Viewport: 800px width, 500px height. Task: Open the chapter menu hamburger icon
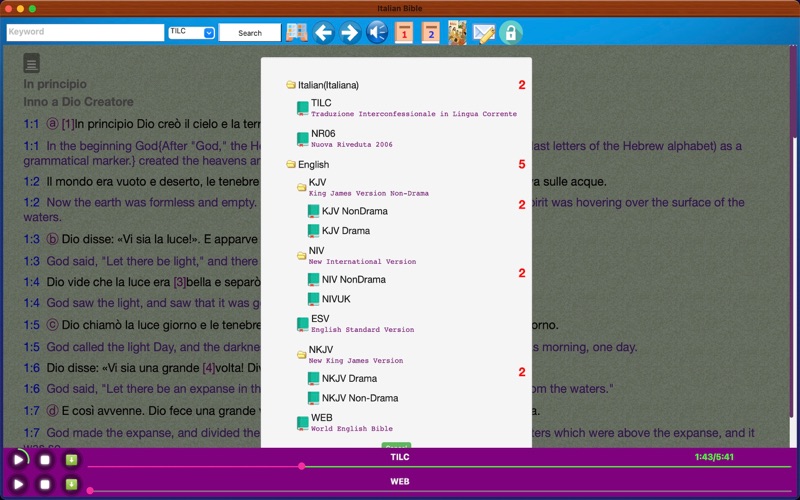point(31,63)
